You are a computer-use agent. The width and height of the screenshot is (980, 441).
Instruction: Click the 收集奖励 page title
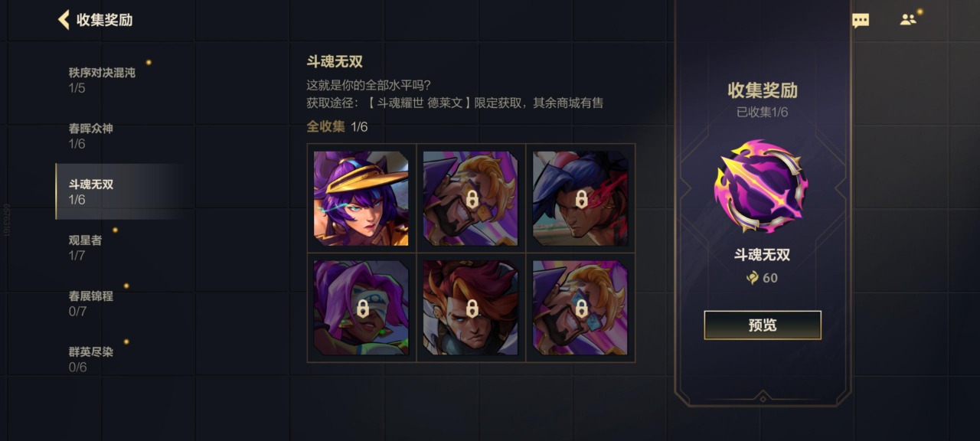105,20
